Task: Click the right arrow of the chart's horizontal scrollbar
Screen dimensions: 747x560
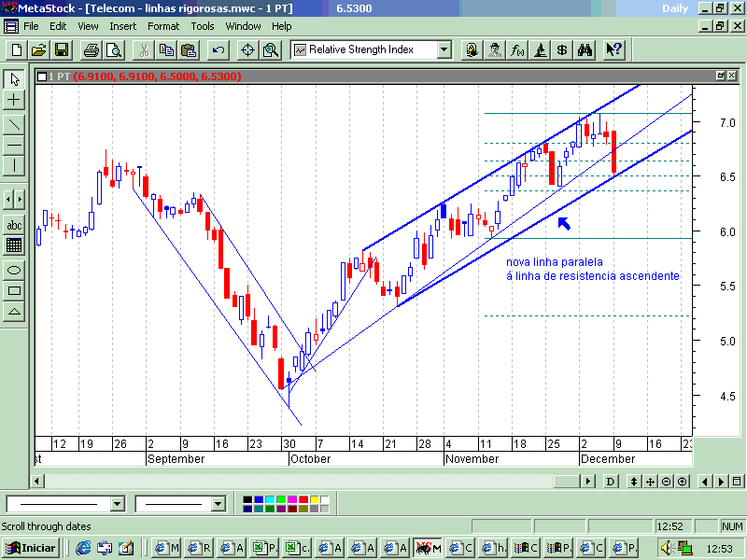Action: point(588,481)
